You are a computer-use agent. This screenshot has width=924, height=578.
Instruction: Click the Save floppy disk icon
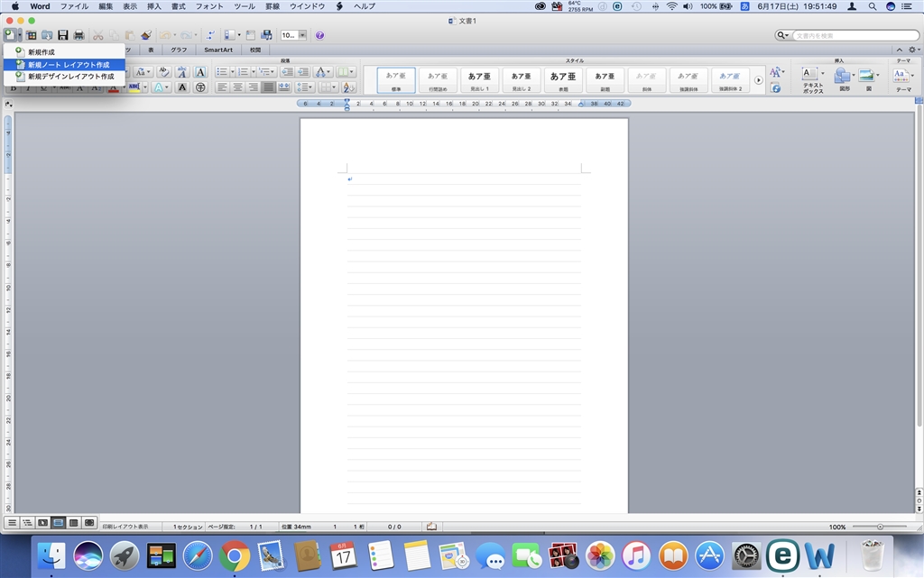pyautogui.click(x=63, y=35)
